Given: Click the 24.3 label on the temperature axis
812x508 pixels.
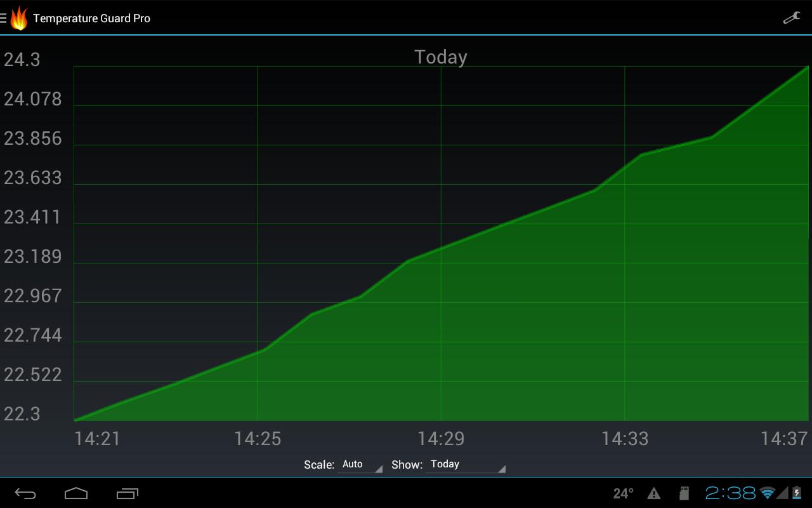Looking at the screenshot, I should [22, 60].
